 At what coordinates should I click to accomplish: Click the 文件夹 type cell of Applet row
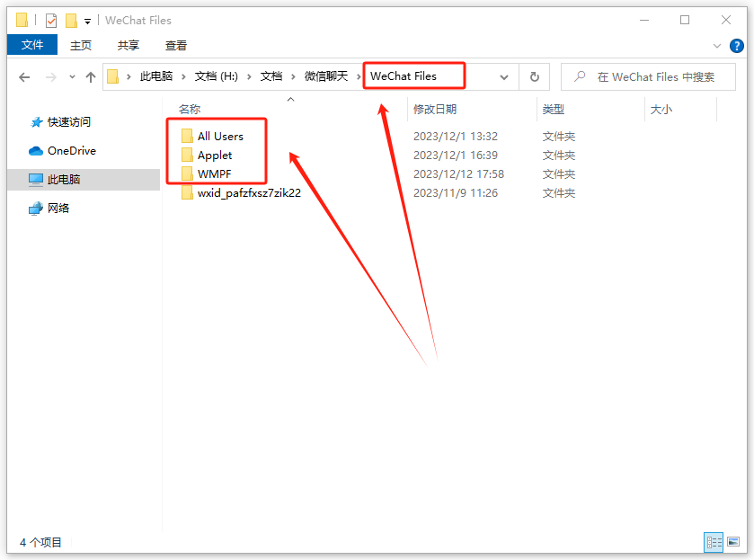click(559, 155)
